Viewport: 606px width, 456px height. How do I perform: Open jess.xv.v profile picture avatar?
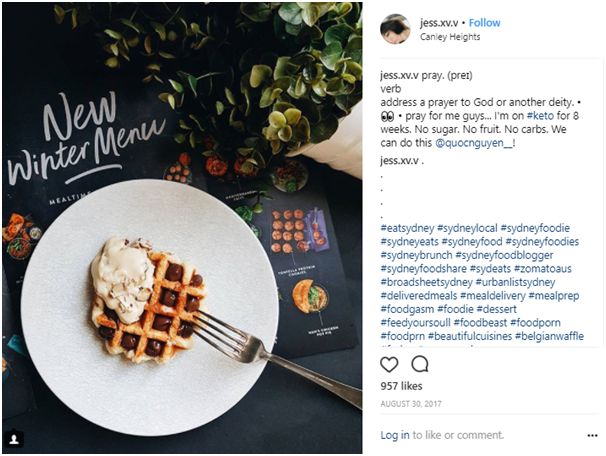pos(395,29)
